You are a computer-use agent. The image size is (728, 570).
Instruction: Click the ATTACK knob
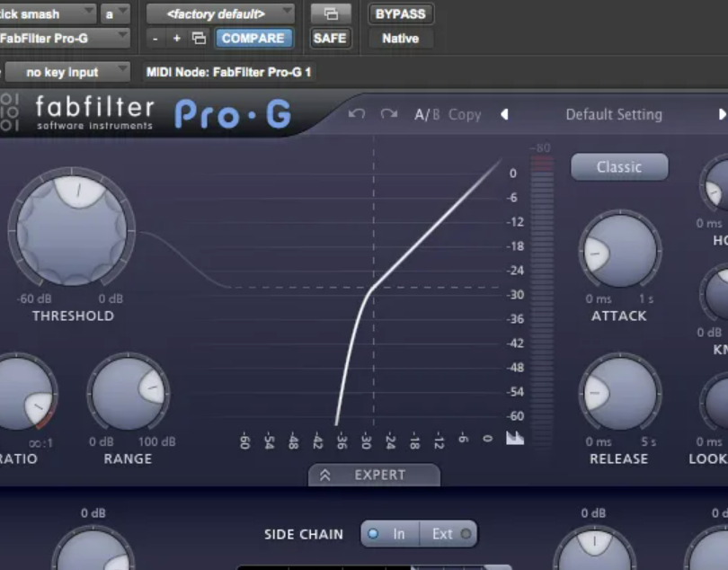tap(620, 251)
